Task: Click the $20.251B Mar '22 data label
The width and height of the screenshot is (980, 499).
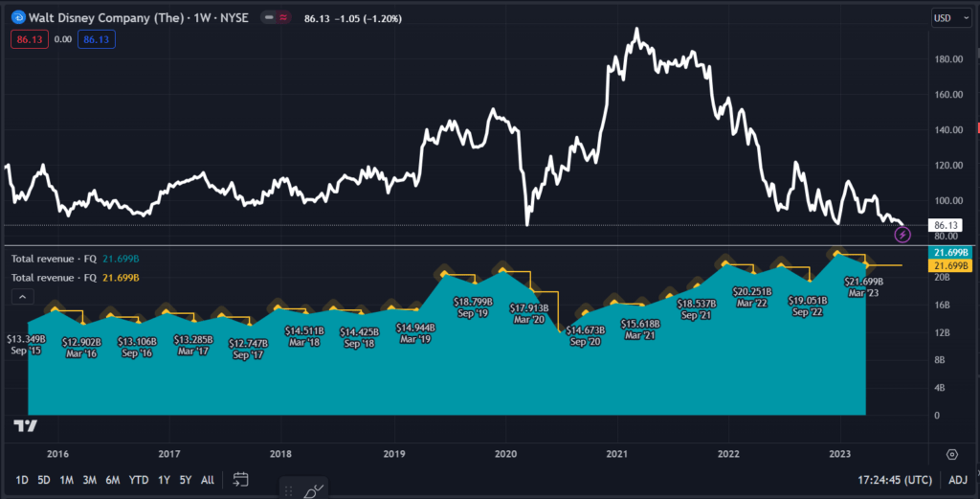Action: pos(752,297)
